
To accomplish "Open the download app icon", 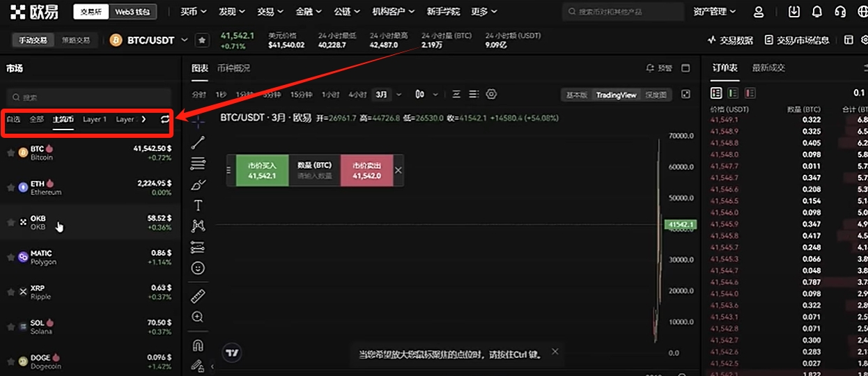I will pyautogui.click(x=794, y=12).
